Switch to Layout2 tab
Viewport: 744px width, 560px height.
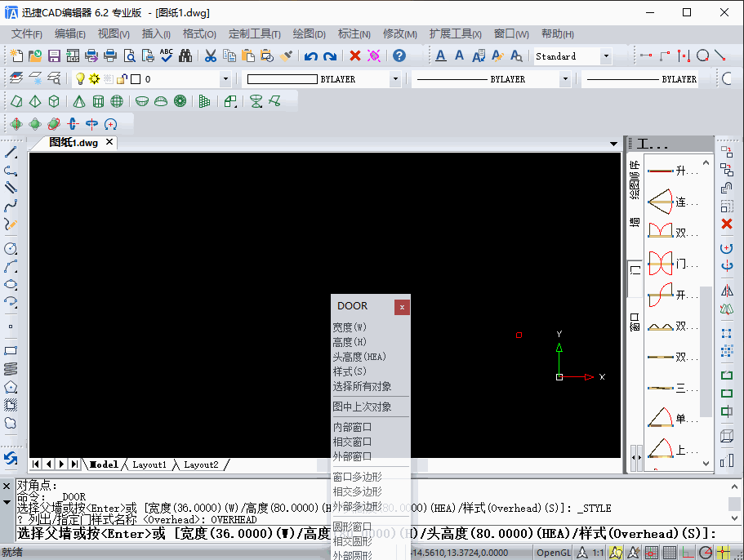[201, 464]
